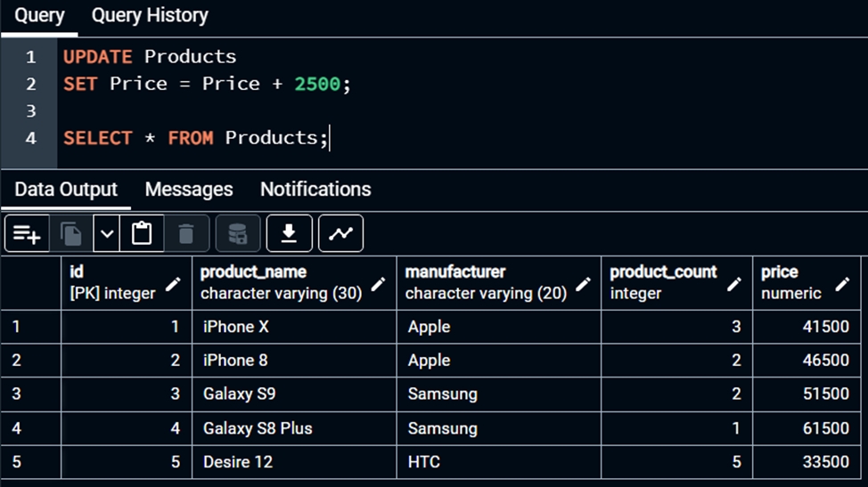Click the iPhone X product name cell

[294, 327]
